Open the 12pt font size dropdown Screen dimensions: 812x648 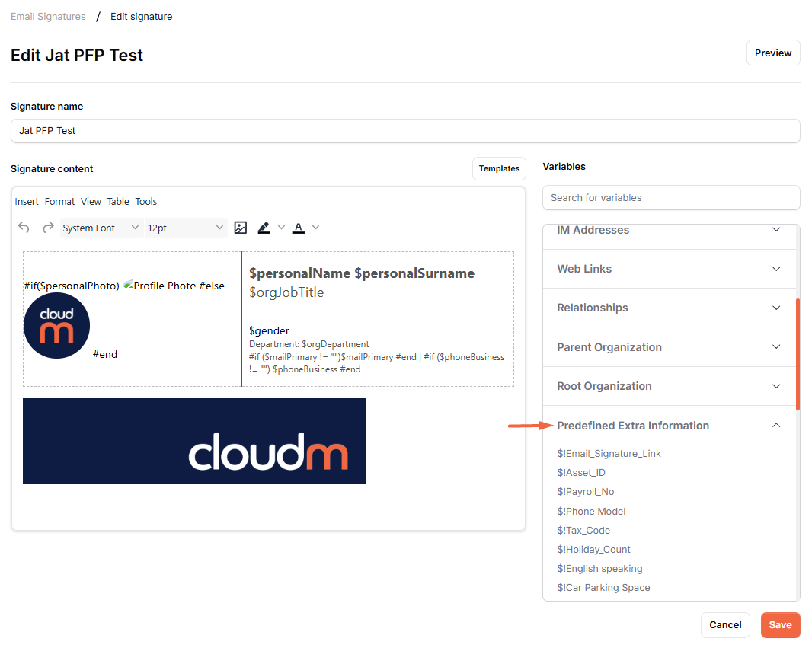(x=185, y=228)
